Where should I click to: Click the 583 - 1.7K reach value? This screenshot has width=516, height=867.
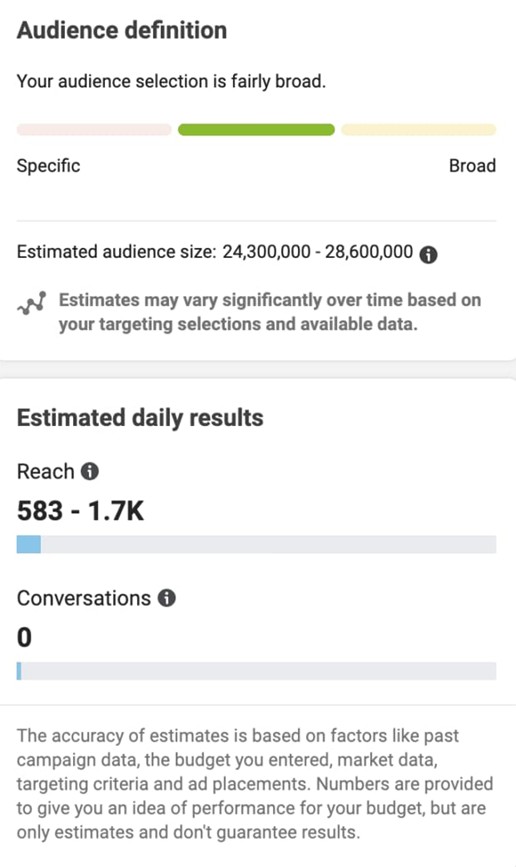point(80,510)
